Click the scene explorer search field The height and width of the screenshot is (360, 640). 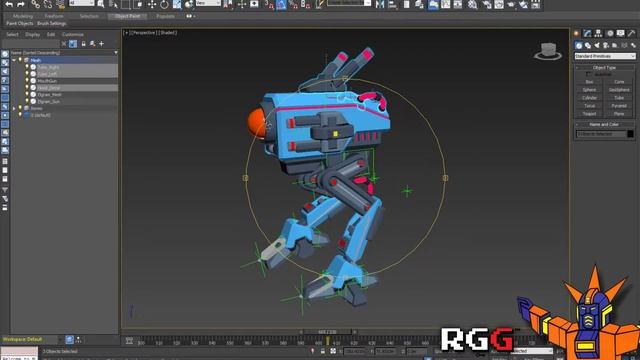pos(31,44)
